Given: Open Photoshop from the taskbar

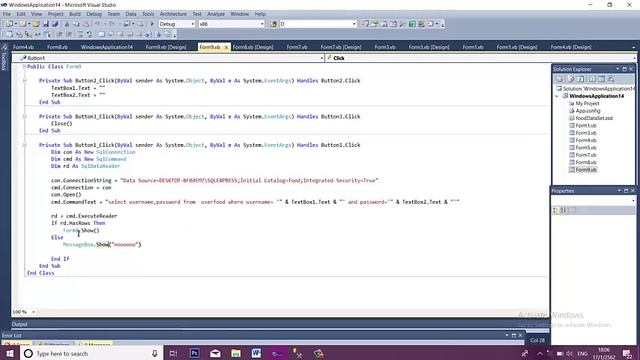Looking at the screenshot, I should coord(194,353).
